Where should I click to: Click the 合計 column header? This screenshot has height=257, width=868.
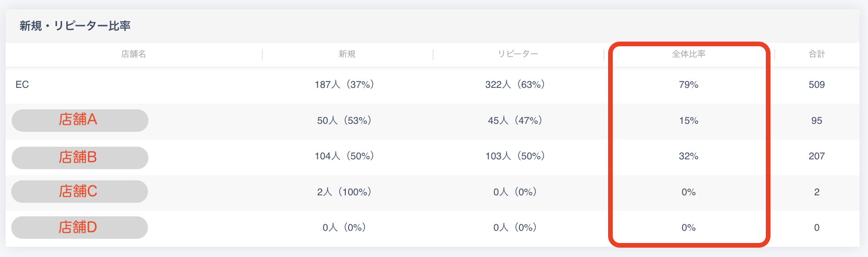click(x=816, y=54)
